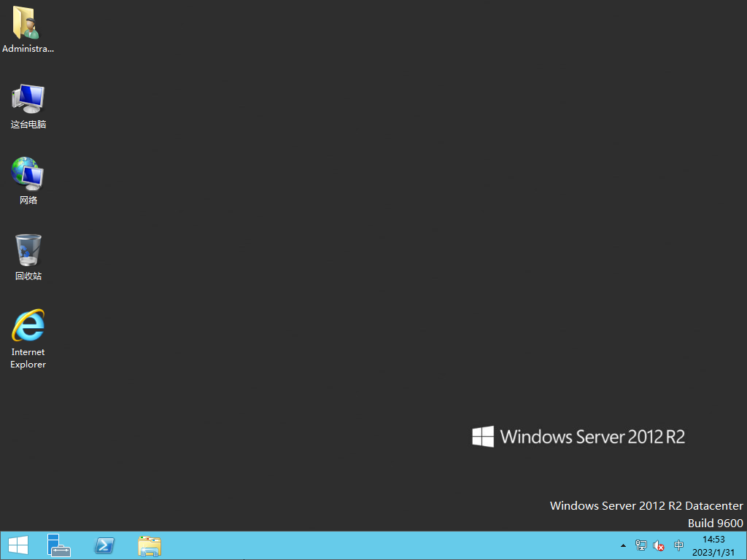Click the 网络 text label
The image size is (747, 560).
pyautogui.click(x=28, y=201)
